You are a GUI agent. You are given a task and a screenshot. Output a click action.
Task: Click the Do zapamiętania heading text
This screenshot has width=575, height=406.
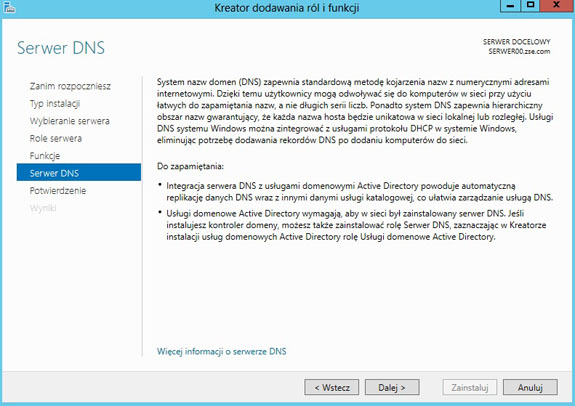(190, 167)
